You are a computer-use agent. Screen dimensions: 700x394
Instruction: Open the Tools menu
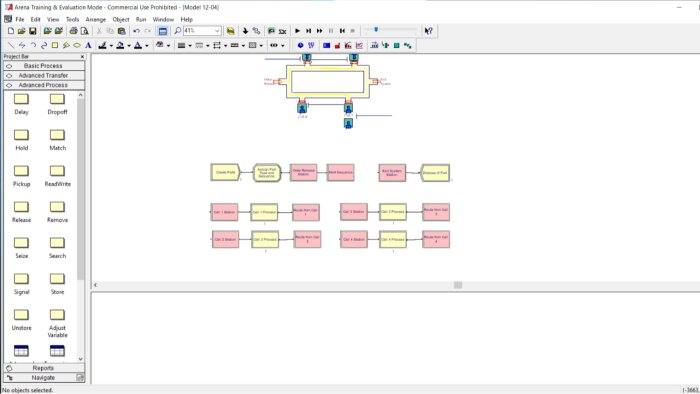[x=72, y=20]
